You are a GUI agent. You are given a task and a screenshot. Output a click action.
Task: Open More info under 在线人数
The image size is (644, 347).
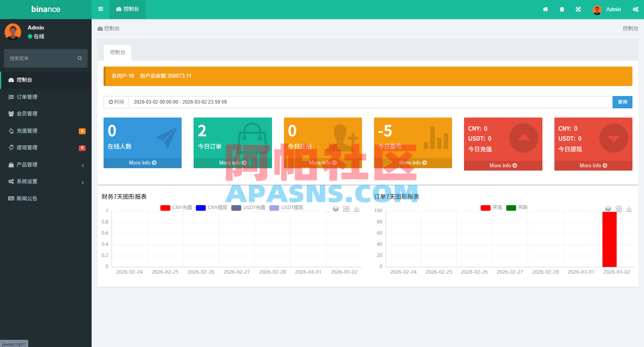tap(143, 163)
